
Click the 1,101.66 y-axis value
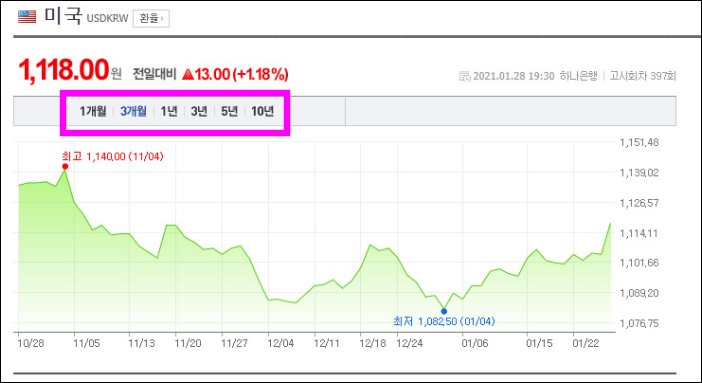click(639, 263)
